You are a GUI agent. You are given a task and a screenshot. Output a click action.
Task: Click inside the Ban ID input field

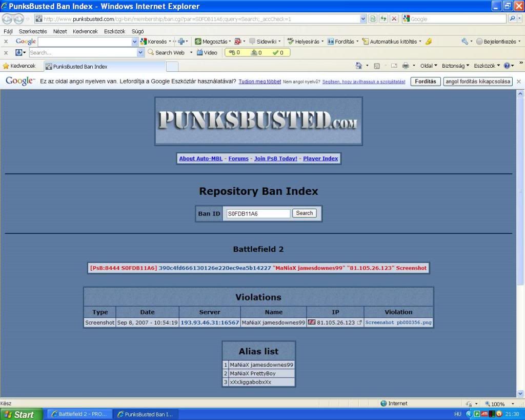257,214
